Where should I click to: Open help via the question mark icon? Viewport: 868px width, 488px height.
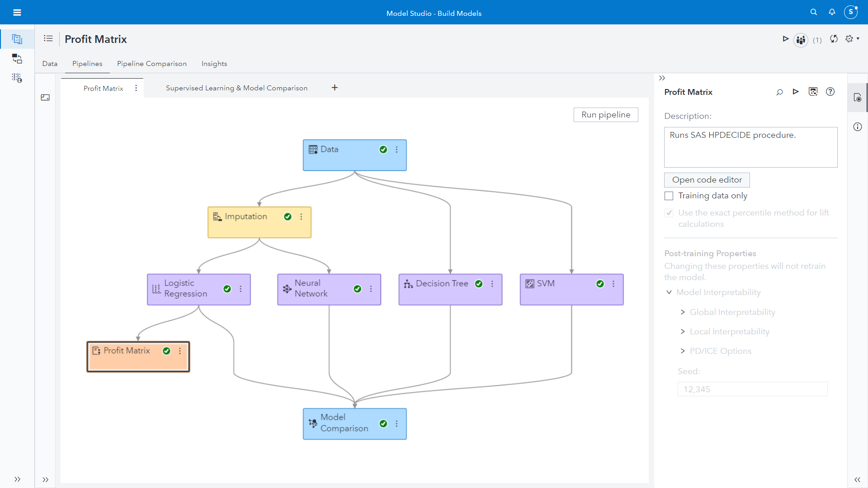830,92
